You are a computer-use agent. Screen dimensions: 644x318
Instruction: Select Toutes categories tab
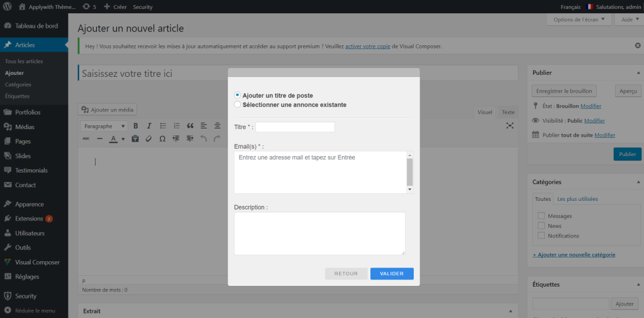coord(543,199)
